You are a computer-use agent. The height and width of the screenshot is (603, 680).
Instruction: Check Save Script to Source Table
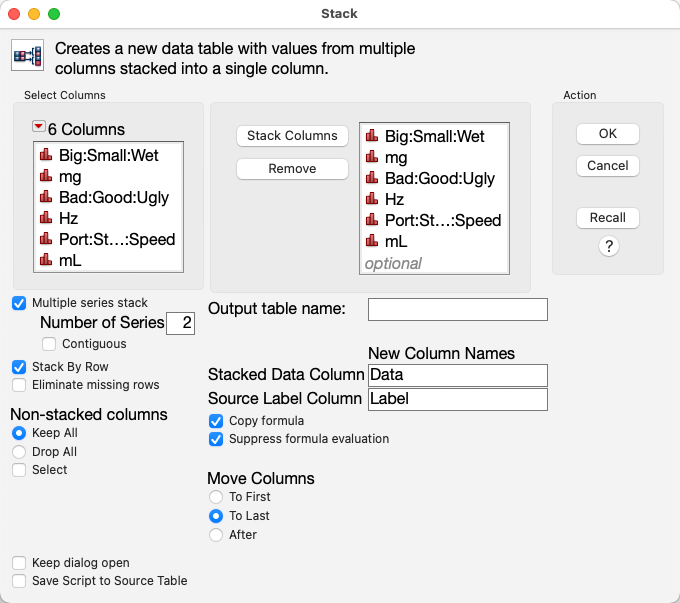coord(19,581)
